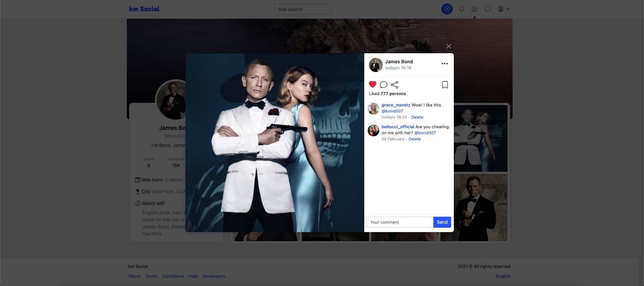Expand the account profile dropdown
The width and height of the screenshot is (644, 286).
click(503, 9)
